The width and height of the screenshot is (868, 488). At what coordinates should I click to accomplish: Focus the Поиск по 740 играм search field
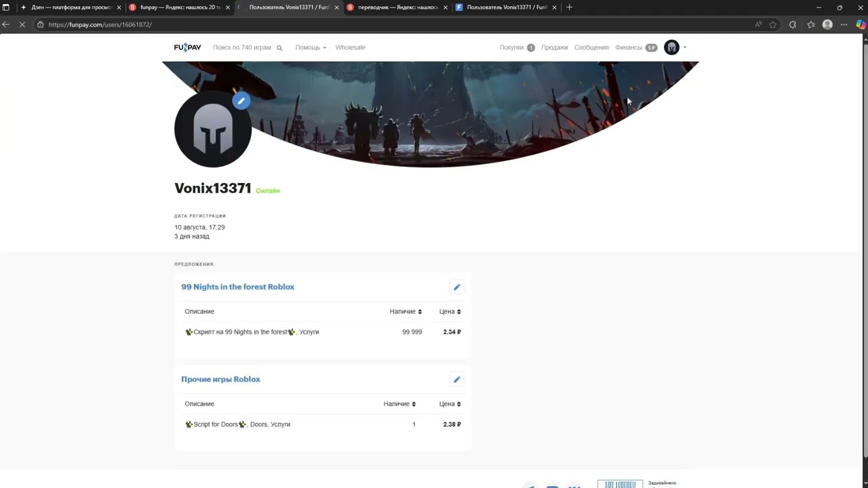point(242,47)
